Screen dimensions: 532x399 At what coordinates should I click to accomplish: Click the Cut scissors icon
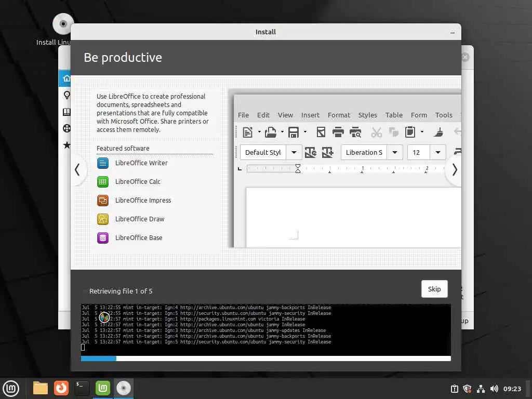click(x=376, y=132)
